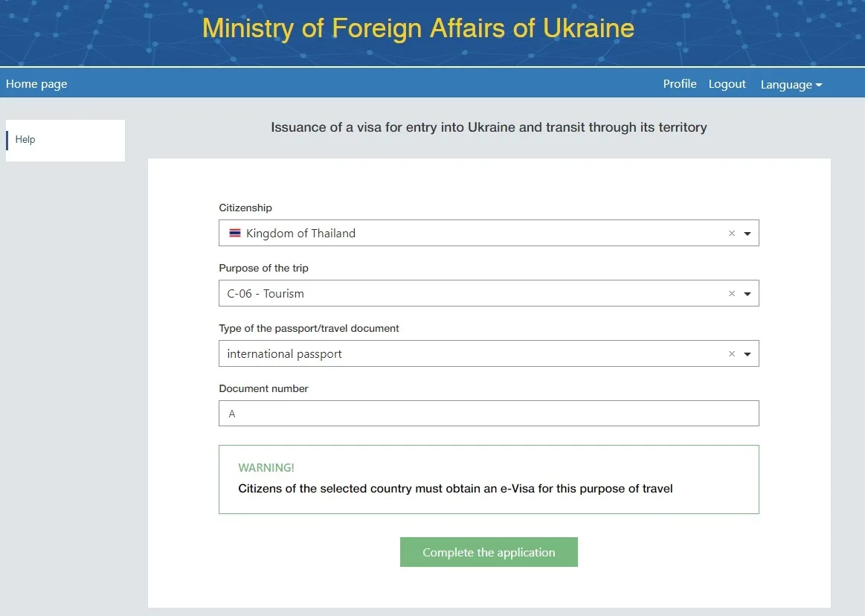Viewport: 865px width, 616px height.
Task: Click the Ministry of Foreign Affairs of Ukraine header
Action: tap(418, 28)
